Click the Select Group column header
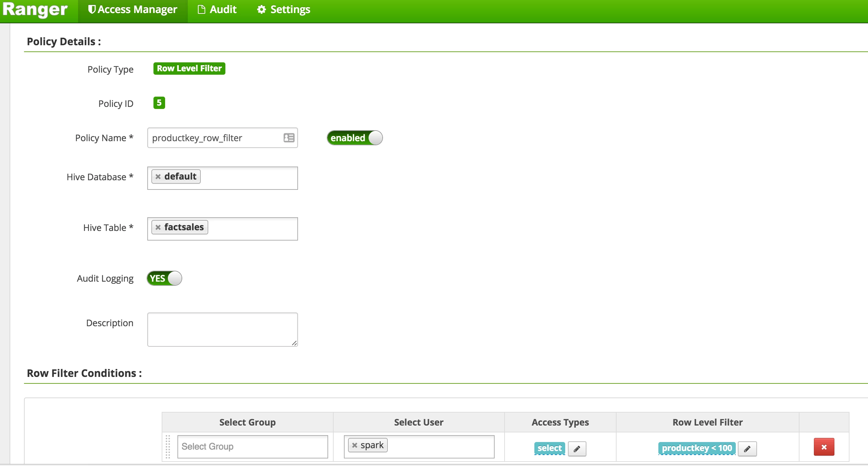Viewport: 868px width, 466px height. (247, 422)
